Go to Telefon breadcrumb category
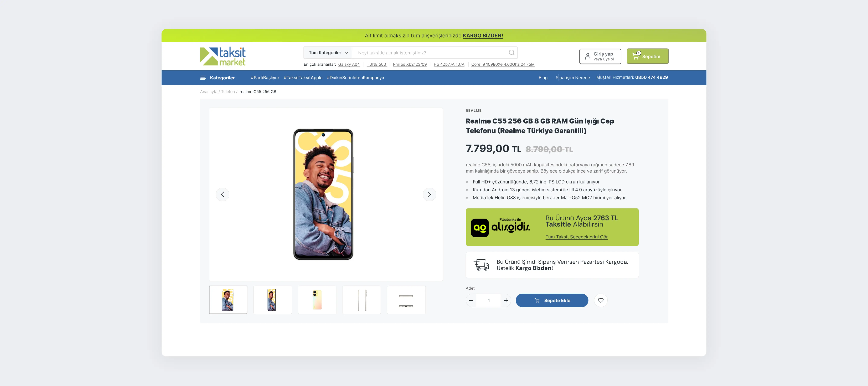 pos(228,92)
